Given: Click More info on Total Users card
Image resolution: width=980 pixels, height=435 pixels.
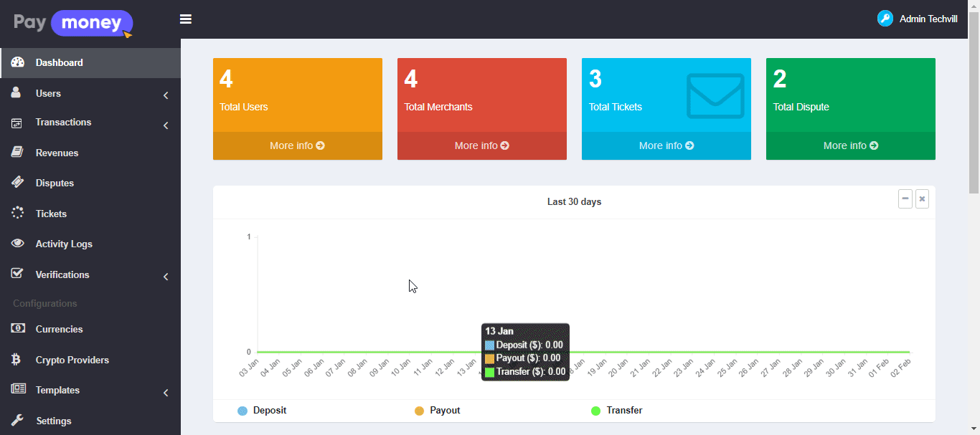Looking at the screenshot, I should [x=297, y=145].
